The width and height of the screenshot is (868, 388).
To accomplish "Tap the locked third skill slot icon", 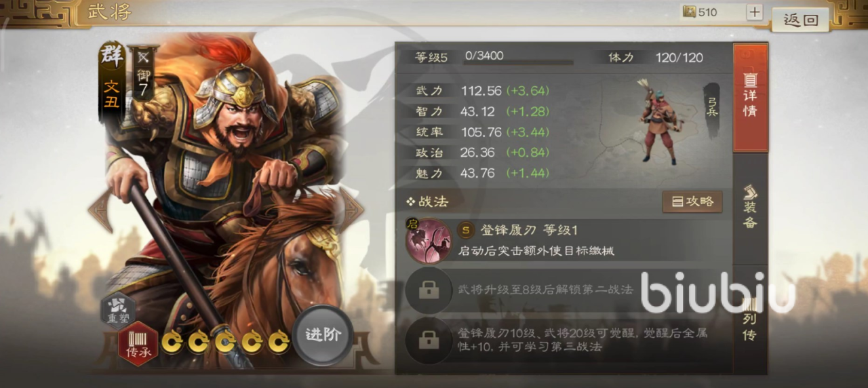I will pyautogui.click(x=429, y=339).
